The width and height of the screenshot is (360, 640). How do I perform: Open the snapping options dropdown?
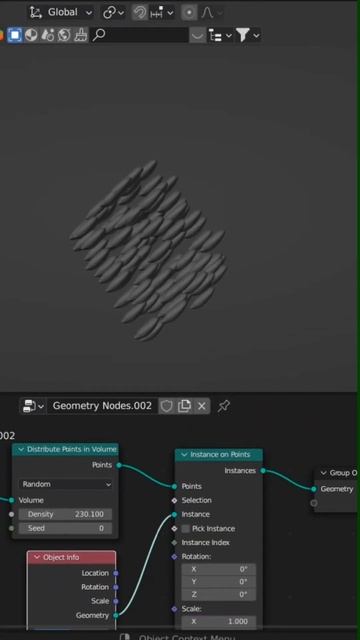tap(162, 13)
